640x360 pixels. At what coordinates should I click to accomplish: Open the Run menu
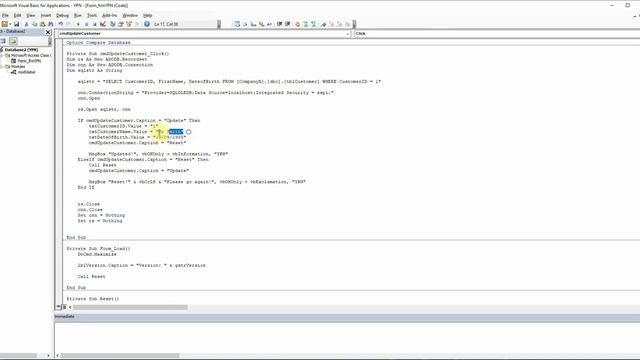(78, 15)
